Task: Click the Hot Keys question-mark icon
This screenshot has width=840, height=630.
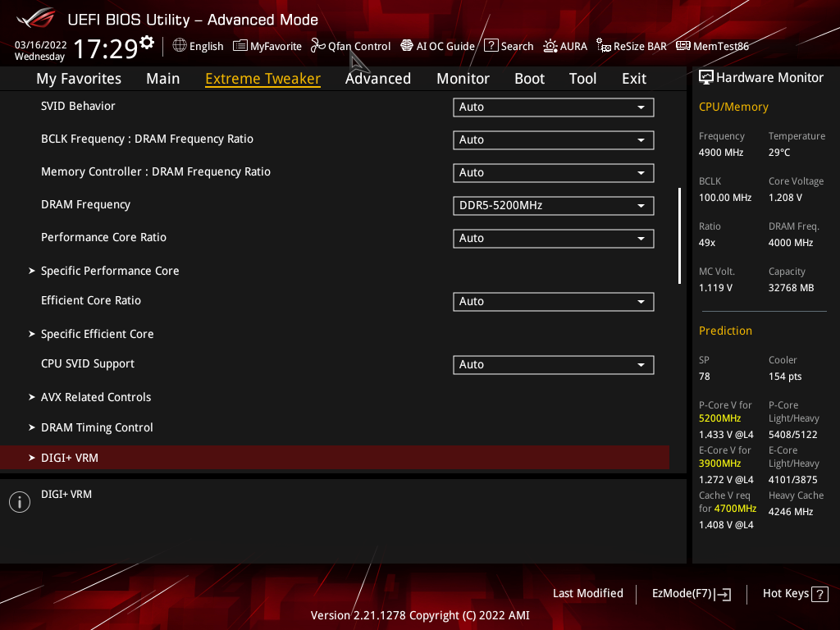Action: coord(819,594)
